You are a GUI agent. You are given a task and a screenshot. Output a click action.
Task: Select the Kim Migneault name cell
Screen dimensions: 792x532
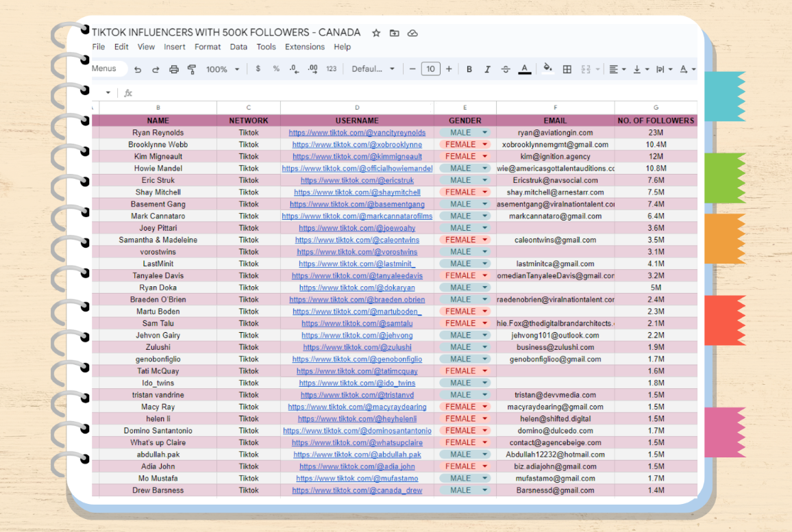click(x=158, y=157)
